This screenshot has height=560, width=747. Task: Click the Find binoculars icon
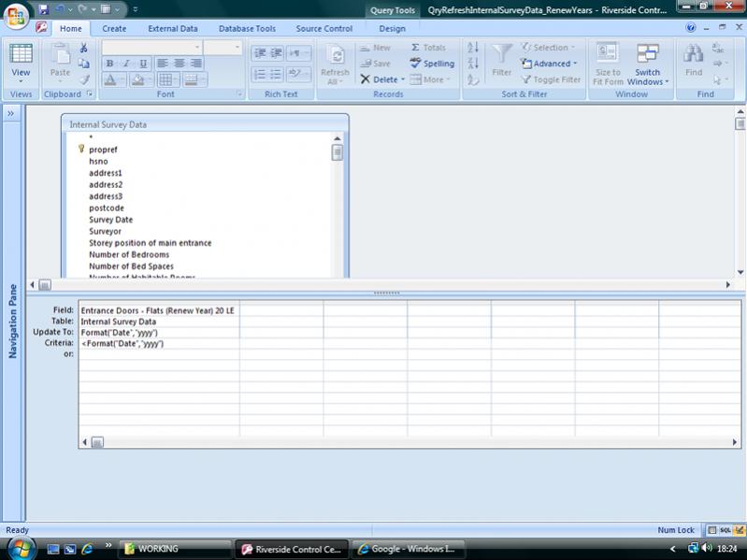click(x=693, y=55)
